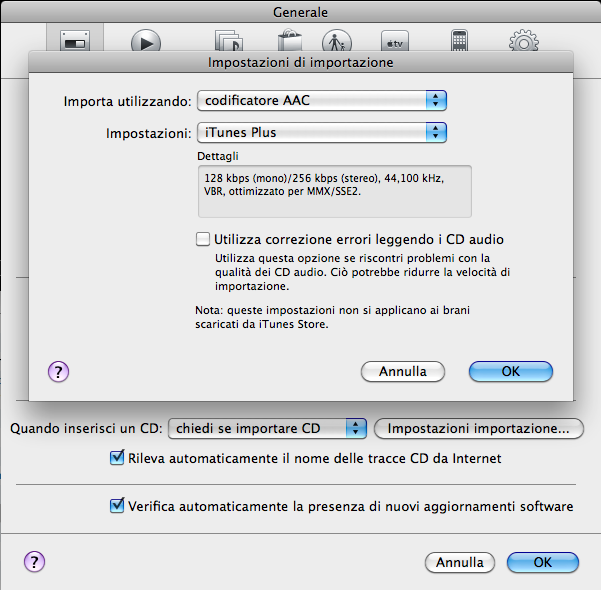Click the 'Nota: queste impostazioni' note text
Screen dimensions: 601x590
coord(332,317)
